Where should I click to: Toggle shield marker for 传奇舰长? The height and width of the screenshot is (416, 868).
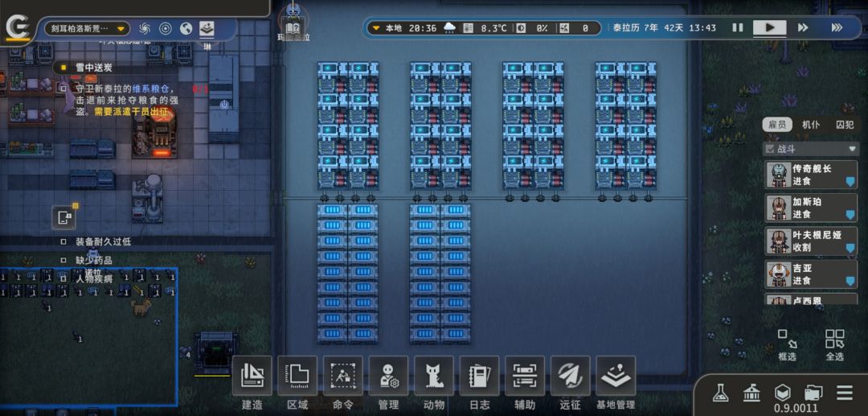pos(850,182)
